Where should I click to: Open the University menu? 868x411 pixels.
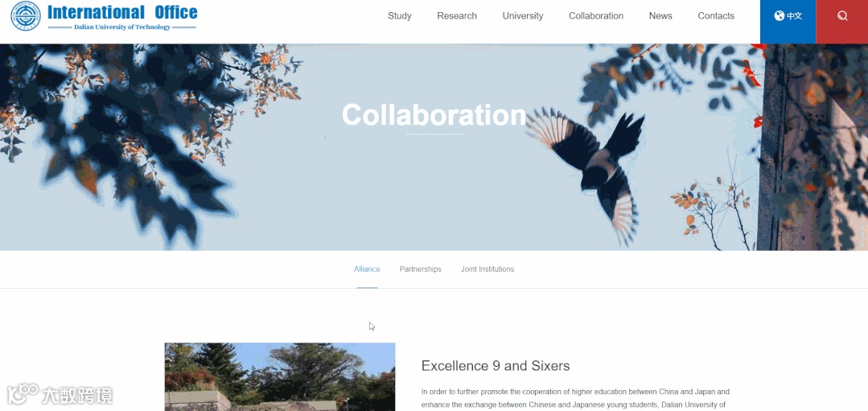523,16
